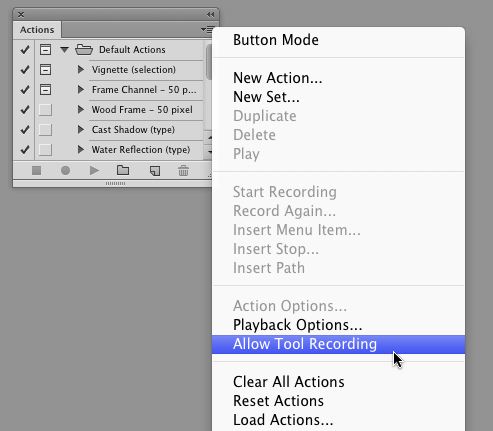The width and height of the screenshot is (493, 431).
Task: Click the Stop recording square icon
Action: point(36,171)
